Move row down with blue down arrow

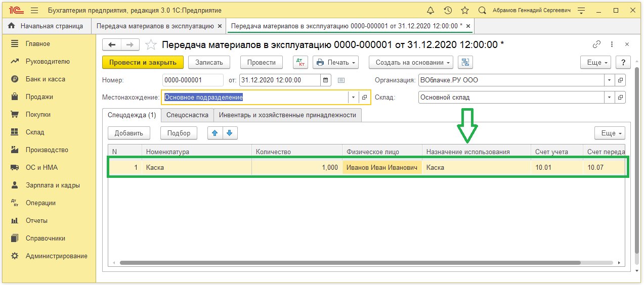point(230,133)
